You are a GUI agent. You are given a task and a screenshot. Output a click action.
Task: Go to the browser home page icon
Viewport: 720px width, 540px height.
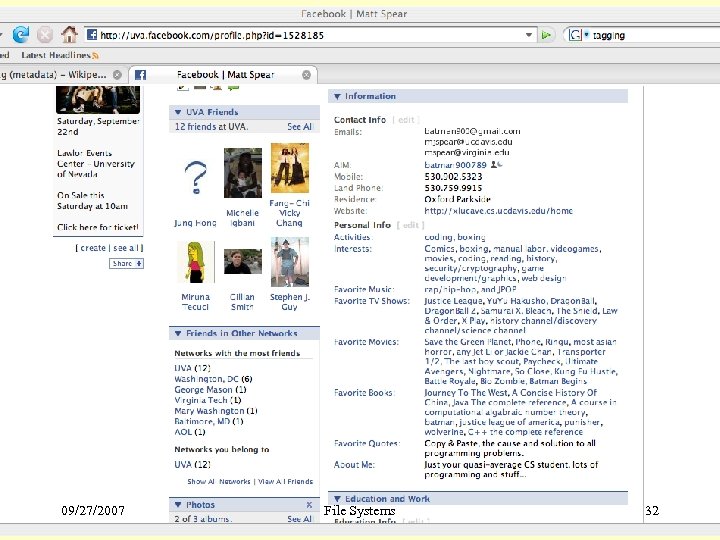point(69,34)
